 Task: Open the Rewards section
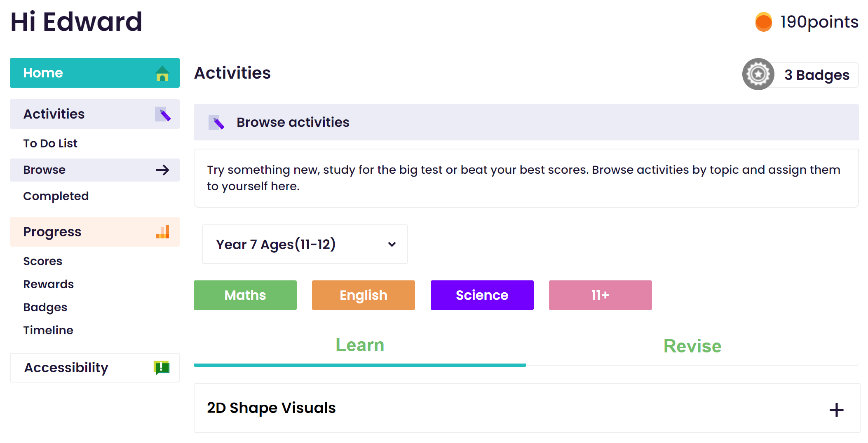click(48, 284)
